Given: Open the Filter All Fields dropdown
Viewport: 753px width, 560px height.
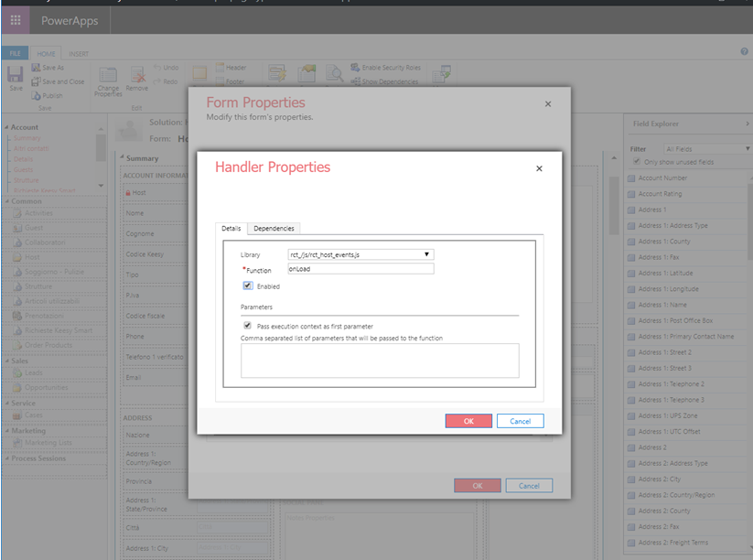Looking at the screenshot, I should tap(708, 149).
